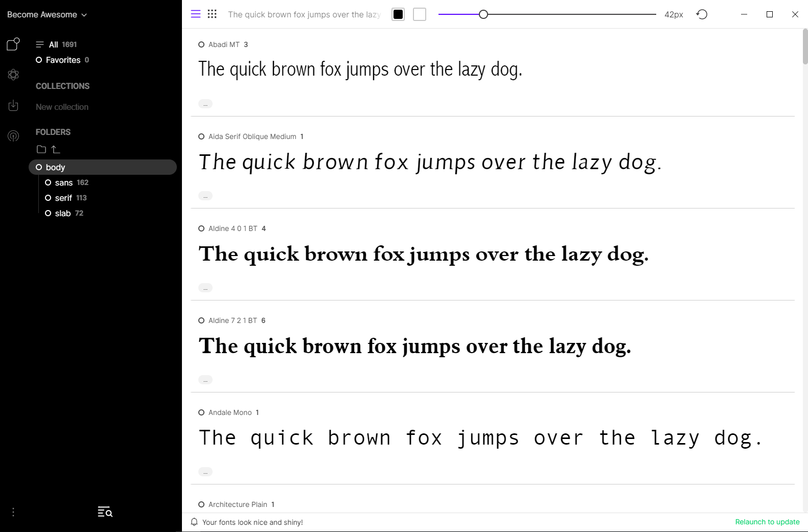This screenshot has width=808, height=532.
Task: Pick the white background color swatch
Action: pyautogui.click(x=420, y=14)
